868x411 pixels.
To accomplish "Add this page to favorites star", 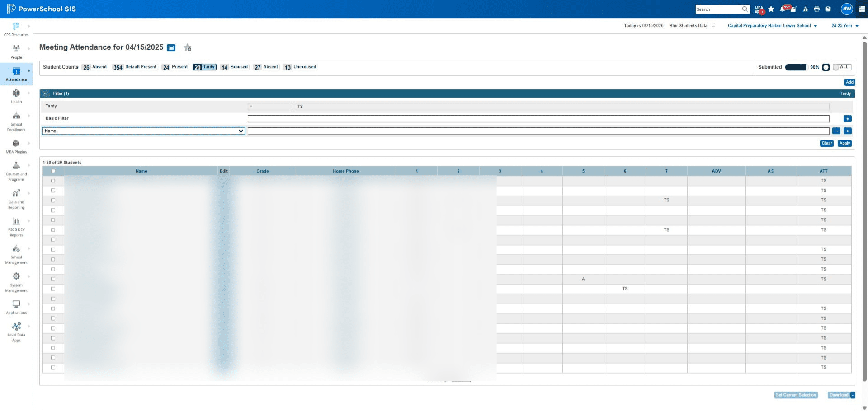I will click(188, 47).
